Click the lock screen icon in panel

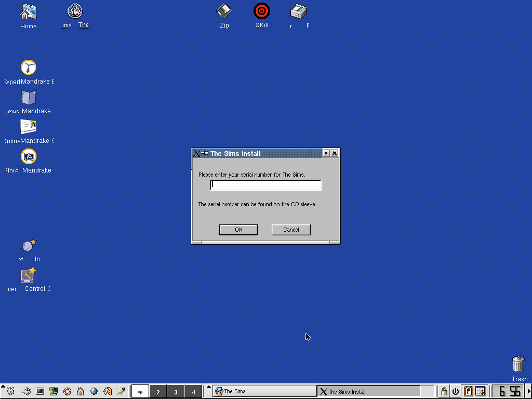(x=444, y=391)
